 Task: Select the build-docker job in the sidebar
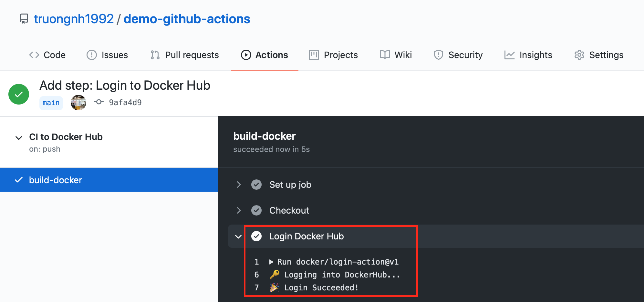tap(109, 180)
